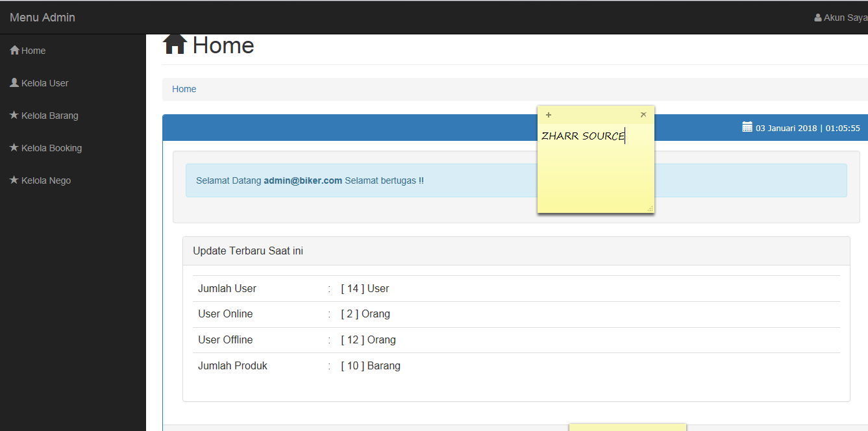Click the [ 2 ] Orang value

(366, 314)
